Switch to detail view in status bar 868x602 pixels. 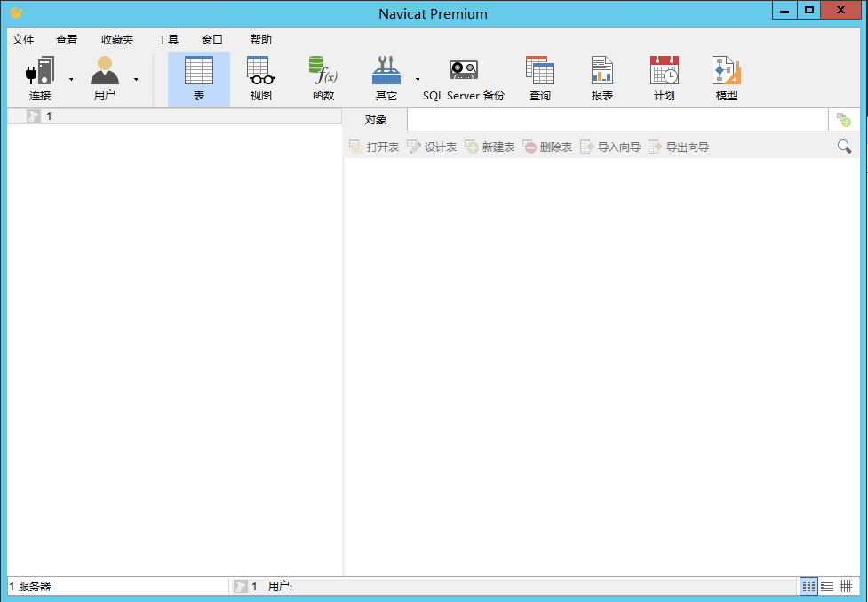click(x=827, y=586)
